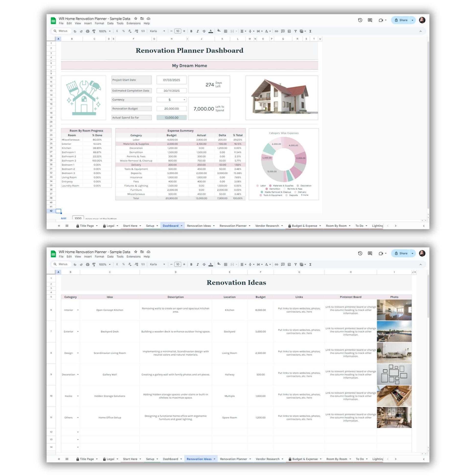Click fill color icon in top window toolbar

218,31
